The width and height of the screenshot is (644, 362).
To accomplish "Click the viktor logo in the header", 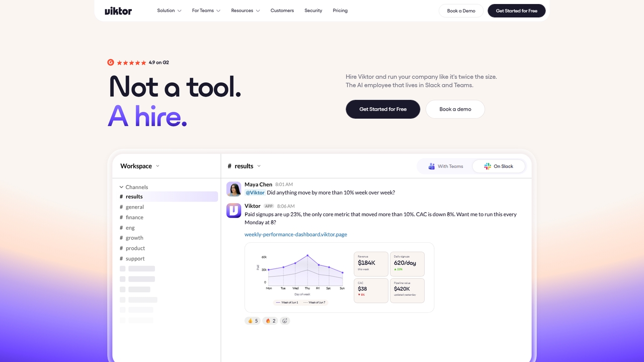I will [118, 11].
